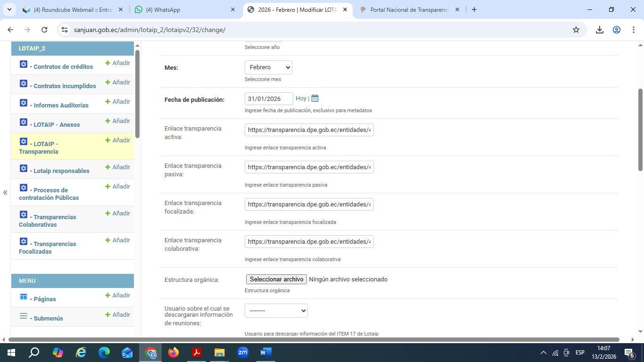Viewport: 644px width, 362px height.
Task: Open the Mes dropdown showing Febrero
Action: pyautogui.click(x=268, y=67)
